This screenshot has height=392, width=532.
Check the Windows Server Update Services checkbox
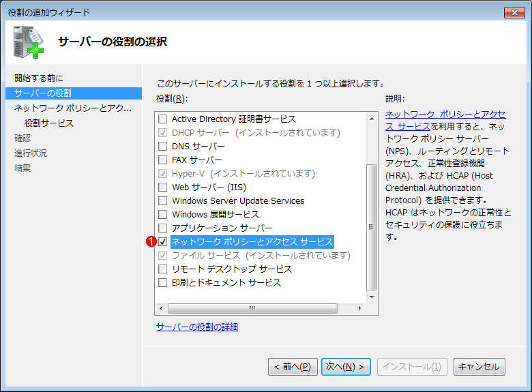point(163,200)
